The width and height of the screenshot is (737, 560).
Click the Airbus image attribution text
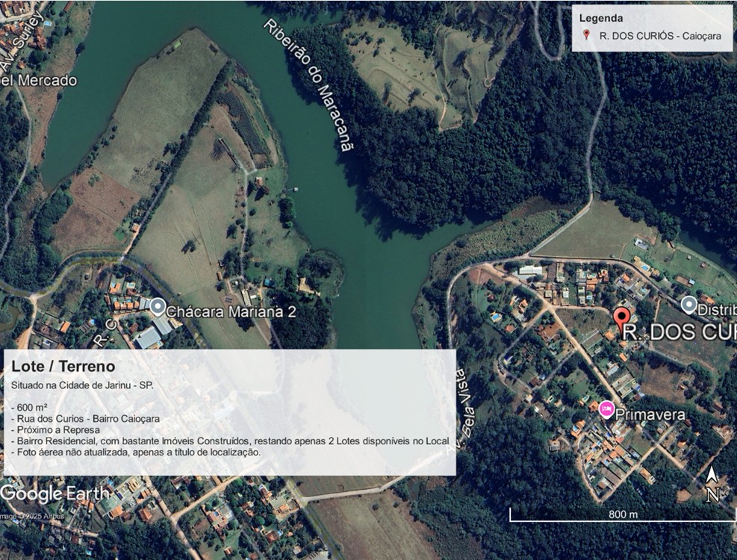coord(32,516)
